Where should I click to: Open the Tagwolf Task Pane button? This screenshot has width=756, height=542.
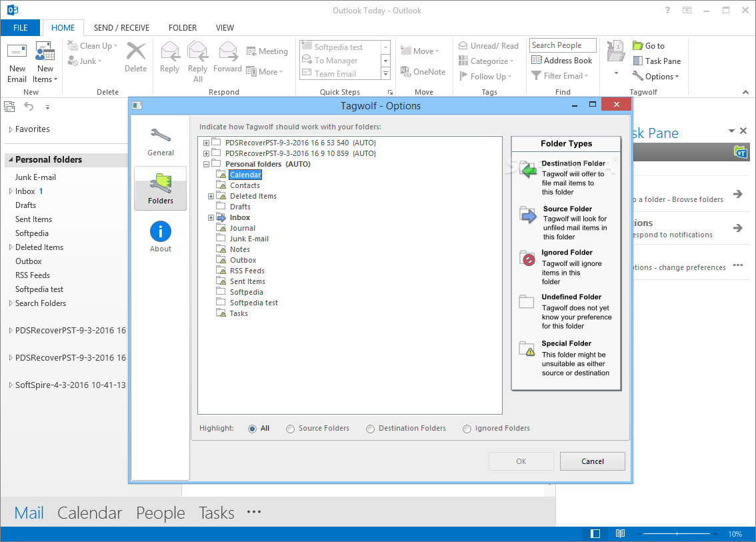click(657, 61)
